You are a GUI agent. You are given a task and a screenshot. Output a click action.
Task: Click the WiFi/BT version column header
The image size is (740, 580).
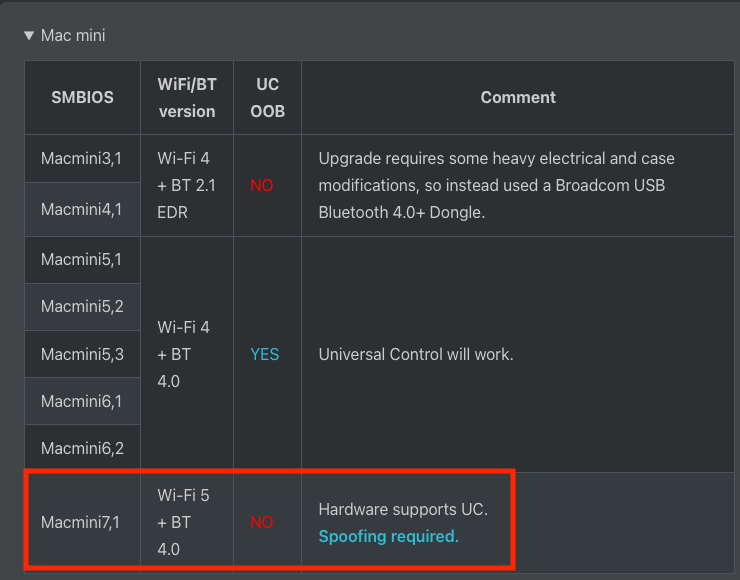coord(187,98)
